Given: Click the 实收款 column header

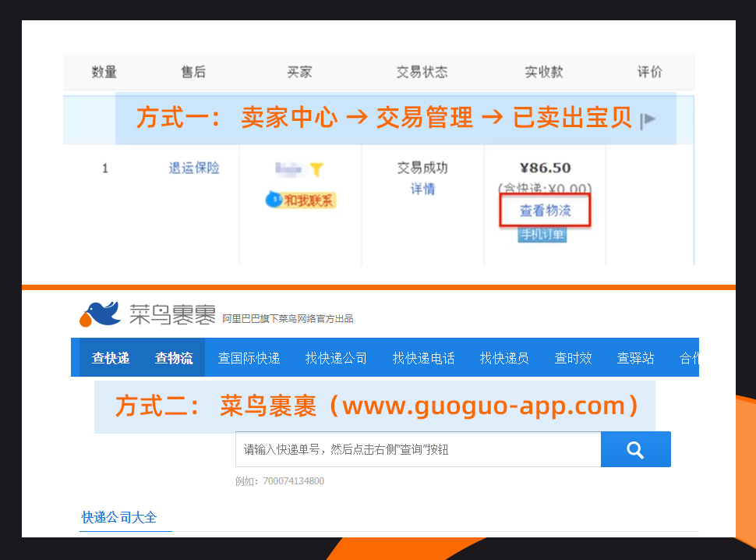Looking at the screenshot, I should 544,72.
